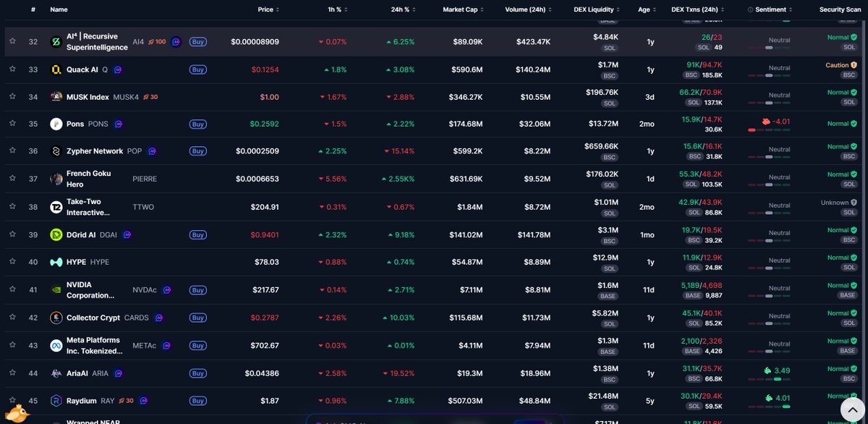Click bear sentiment icon on Pons row
Screen dimensions: 868x424
766,121
